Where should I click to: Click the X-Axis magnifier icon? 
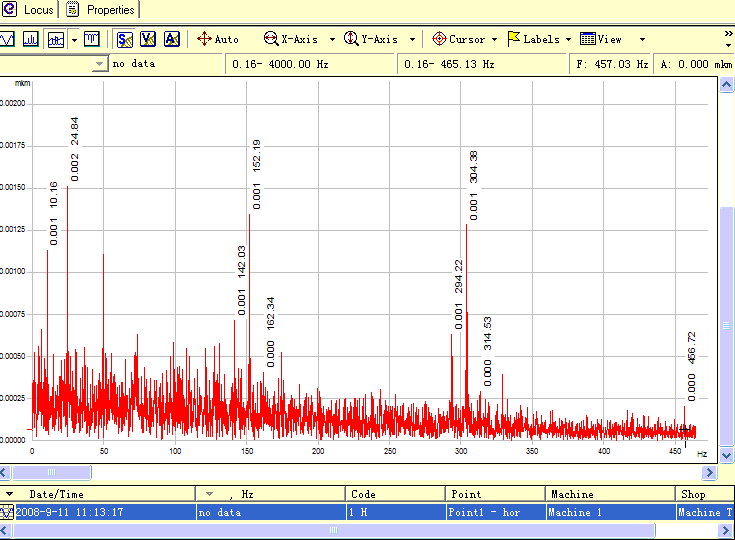tap(271, 38)
